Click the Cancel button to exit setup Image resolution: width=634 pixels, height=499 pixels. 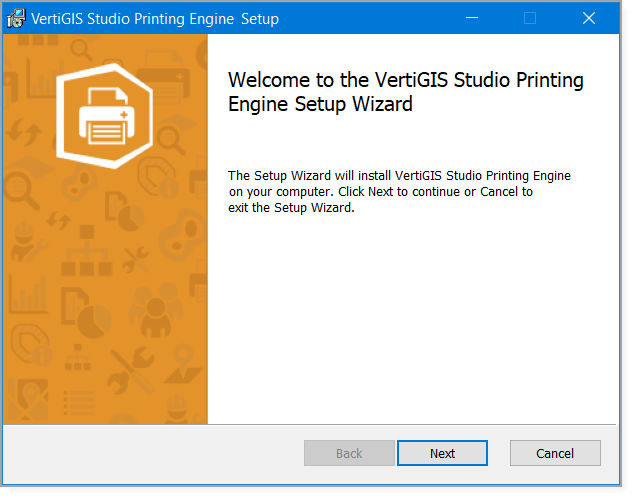(x=555, y=453)
